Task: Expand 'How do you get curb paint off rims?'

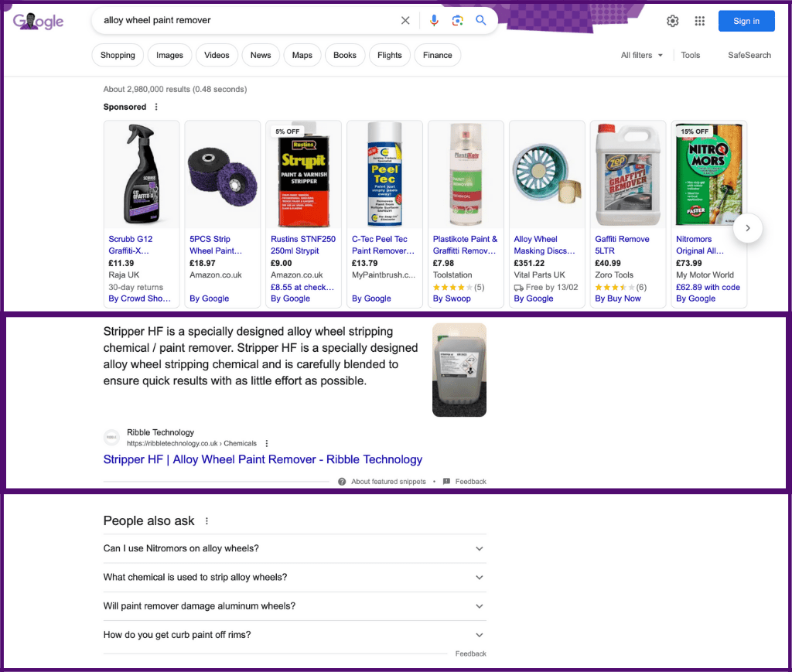Action: click(295, 635)
